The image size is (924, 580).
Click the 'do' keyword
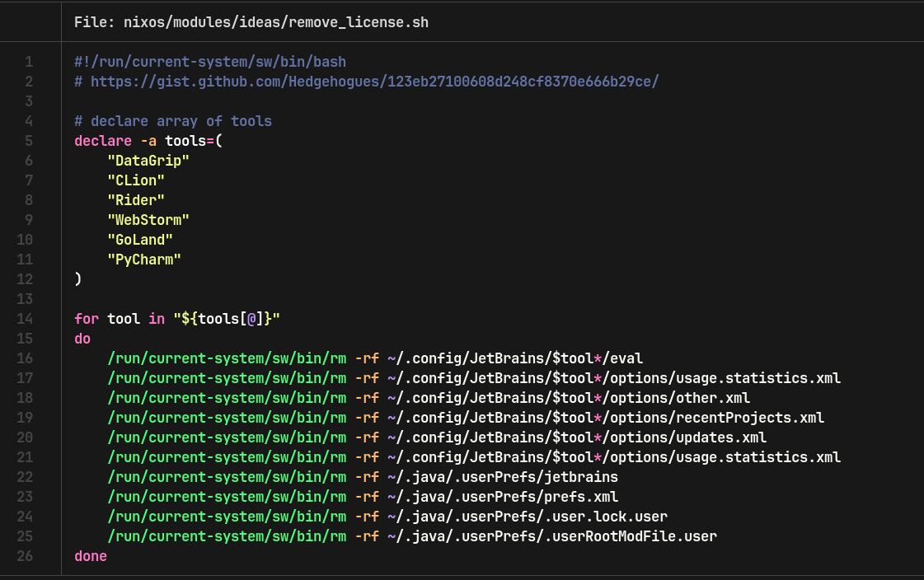pyautogui.click(x=82, y=339)
